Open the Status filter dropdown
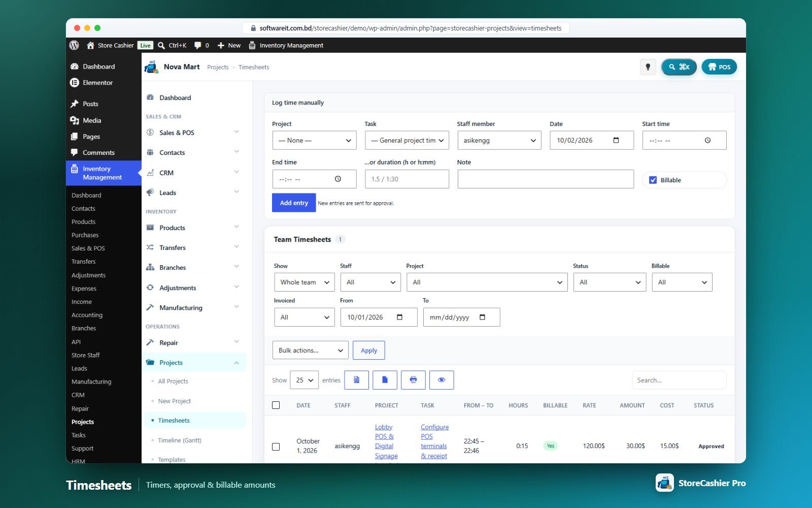The height and width of the screenshot is (508, 812). click(610, 282)
